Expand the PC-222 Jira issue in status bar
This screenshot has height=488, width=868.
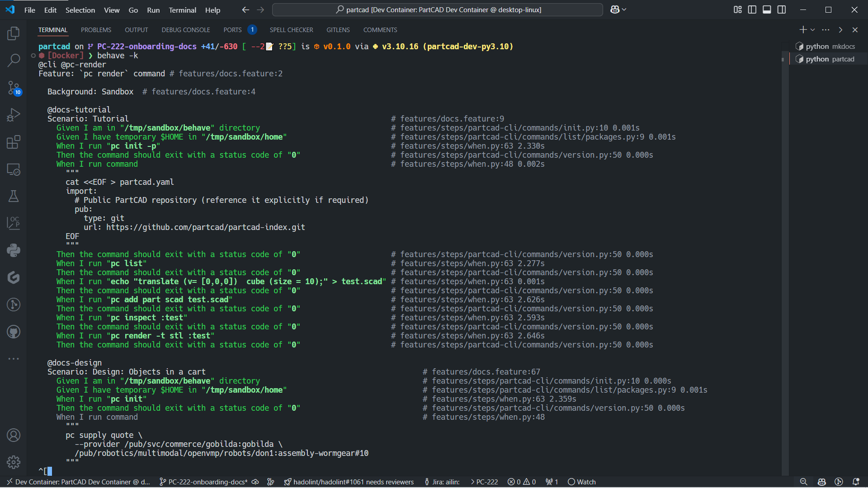coord(484,482)
